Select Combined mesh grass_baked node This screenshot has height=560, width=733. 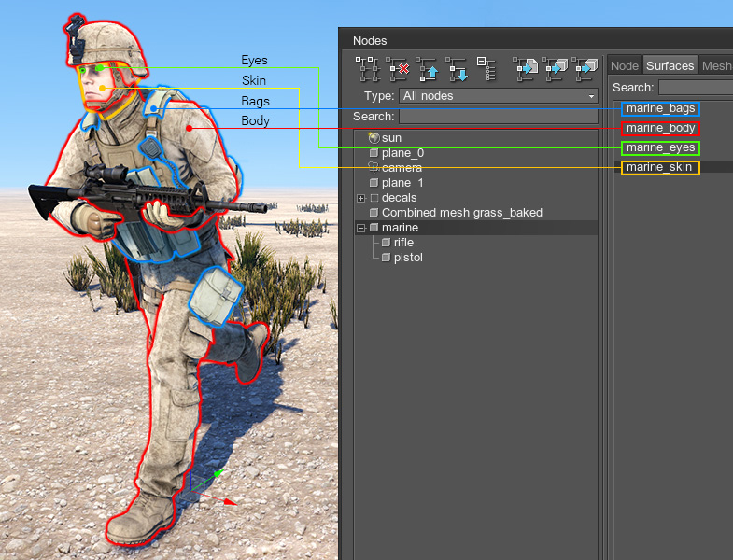click(x=461, y=213)
